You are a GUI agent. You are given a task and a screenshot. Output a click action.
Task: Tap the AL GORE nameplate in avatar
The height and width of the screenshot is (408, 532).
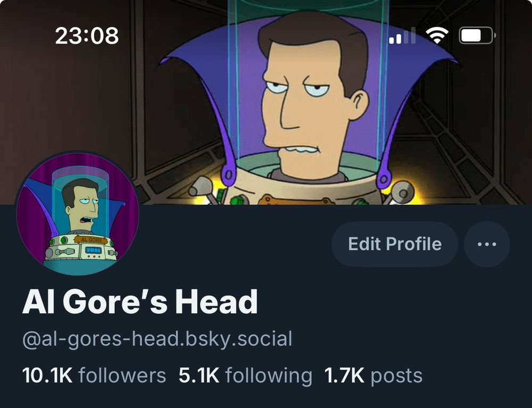point(91,240)
